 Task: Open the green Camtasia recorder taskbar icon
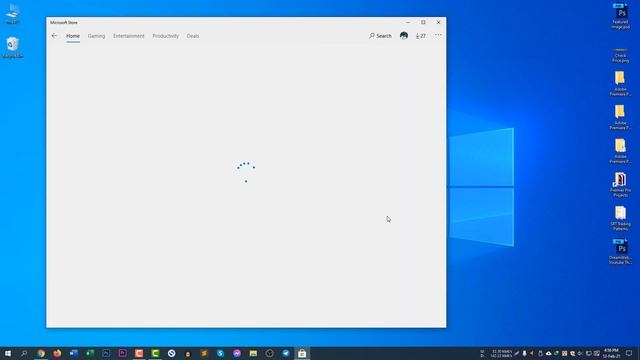(155, 353)
